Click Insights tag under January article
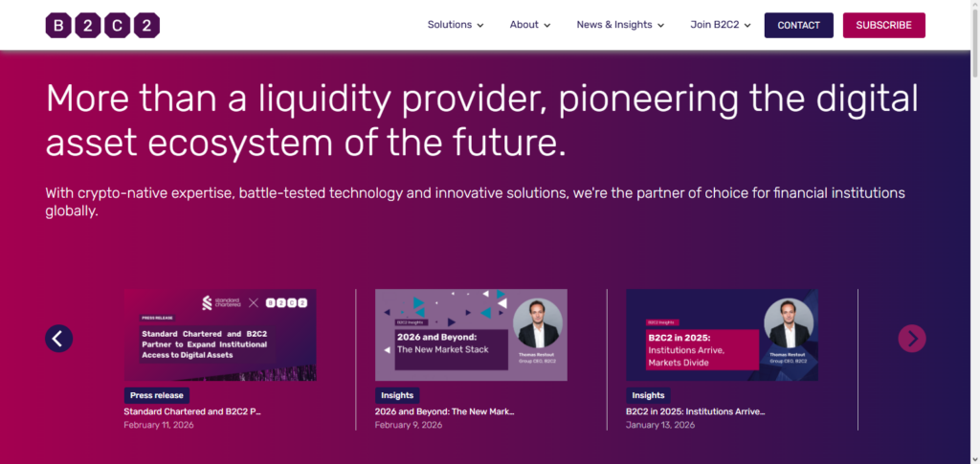The width and height of the screenshot is (980, 464). tap(648, 395)
